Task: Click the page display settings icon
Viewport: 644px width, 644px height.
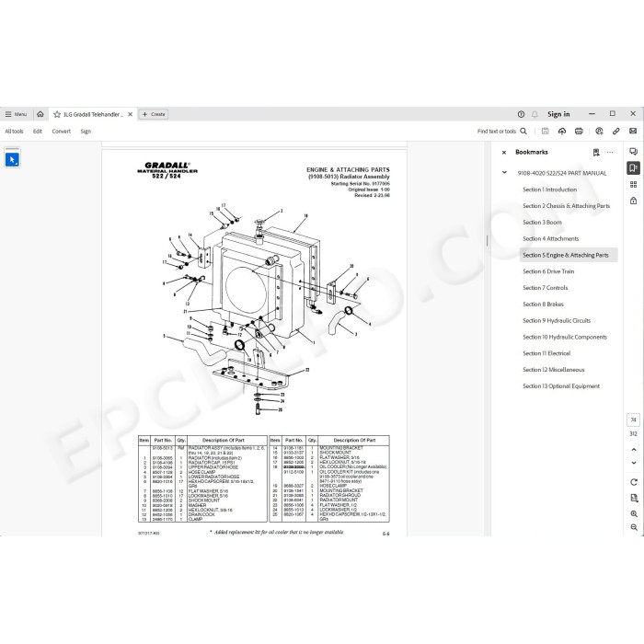Action: [x=634, y=498]
